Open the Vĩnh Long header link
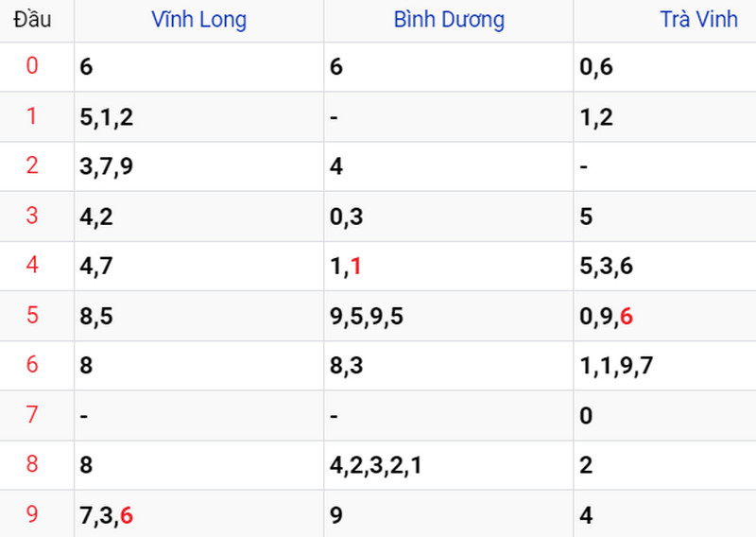This screenshot has width=756, height=537. coord(198,19)
